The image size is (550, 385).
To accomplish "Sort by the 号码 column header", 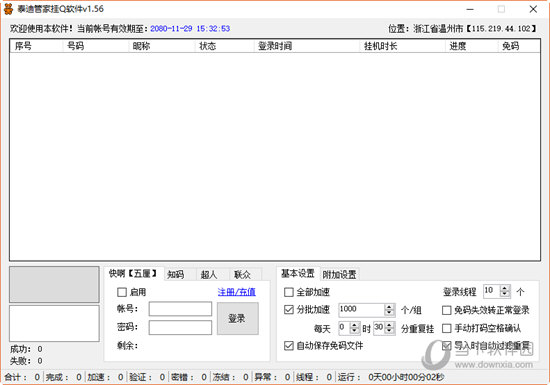I will 96,46.
